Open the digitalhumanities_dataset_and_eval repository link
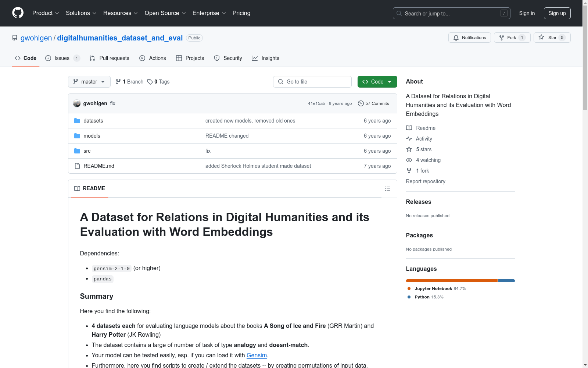 (120, 38)
